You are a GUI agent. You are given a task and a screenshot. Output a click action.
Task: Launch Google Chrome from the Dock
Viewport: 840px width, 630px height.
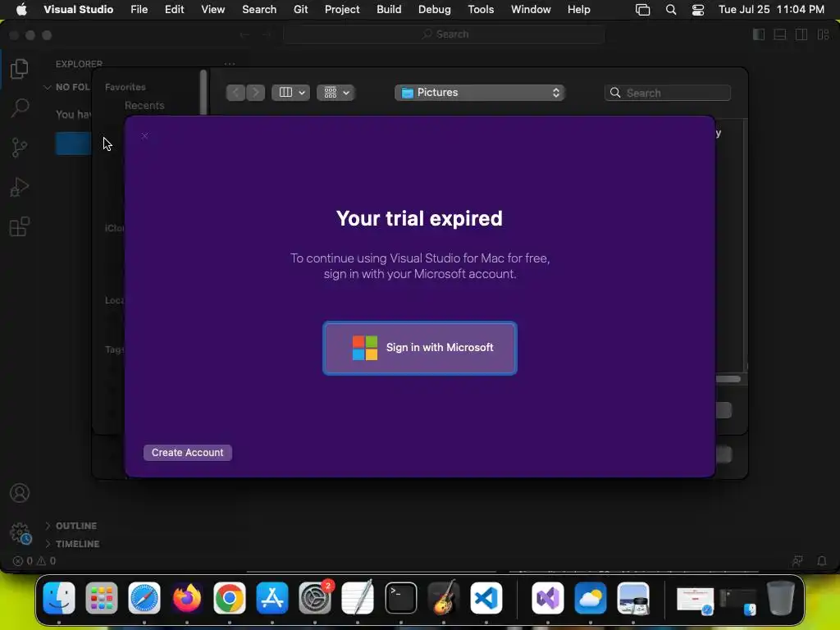pyautogui.click(x=230, y=598)
